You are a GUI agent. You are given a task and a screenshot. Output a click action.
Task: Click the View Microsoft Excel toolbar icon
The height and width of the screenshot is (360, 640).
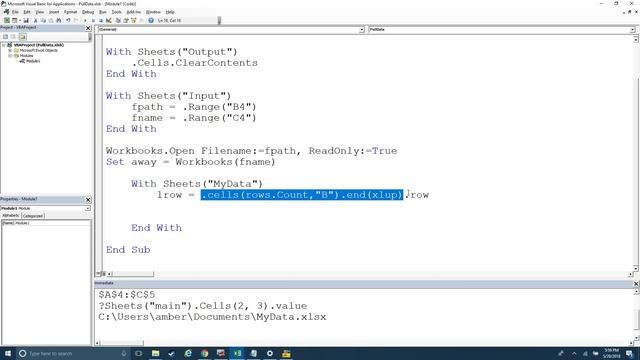(x=7, y=20)
